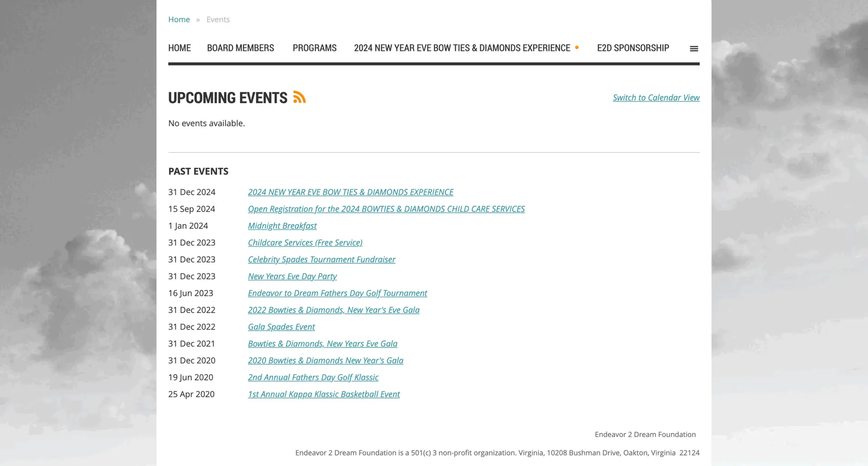Click Celebrity Spades Tournament Fundraiser link
The height and width of the screenshot is (466, 868).
321,260
